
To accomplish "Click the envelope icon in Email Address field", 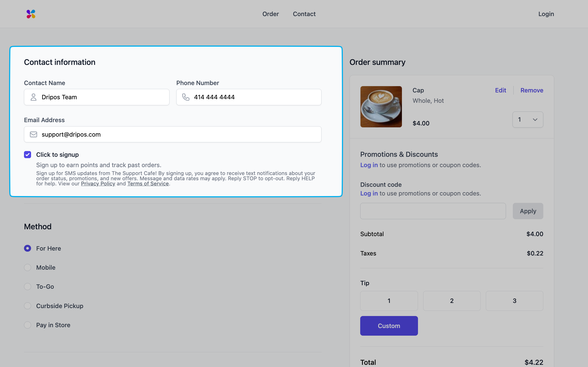I will (34, 134).
